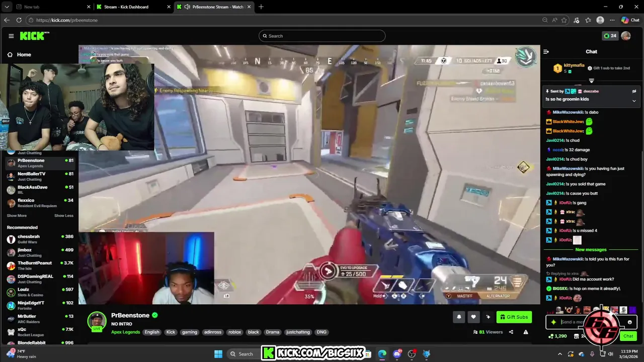Open BlackAssDave channel in sidebar
This screenshot has width=644, height=362.
click(x=40, y=190)
